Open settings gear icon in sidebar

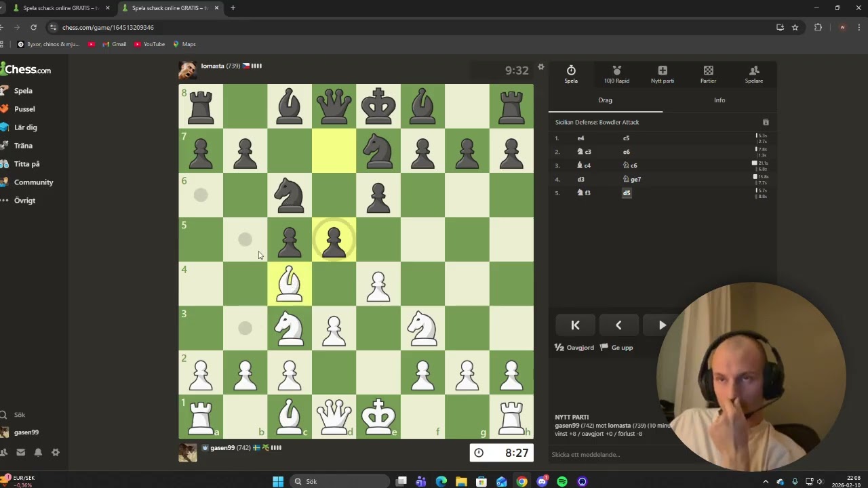[56, 453]
